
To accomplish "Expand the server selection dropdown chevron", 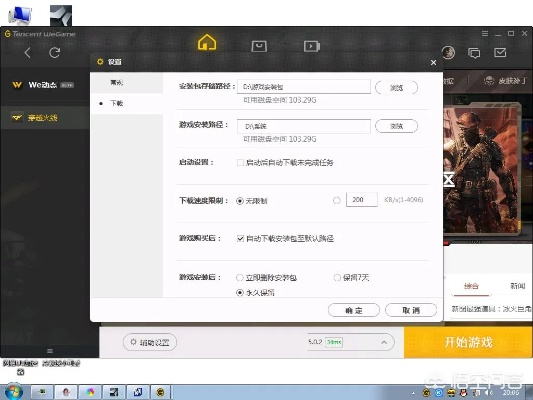I will pyautogui.click(x=384, y=342).
